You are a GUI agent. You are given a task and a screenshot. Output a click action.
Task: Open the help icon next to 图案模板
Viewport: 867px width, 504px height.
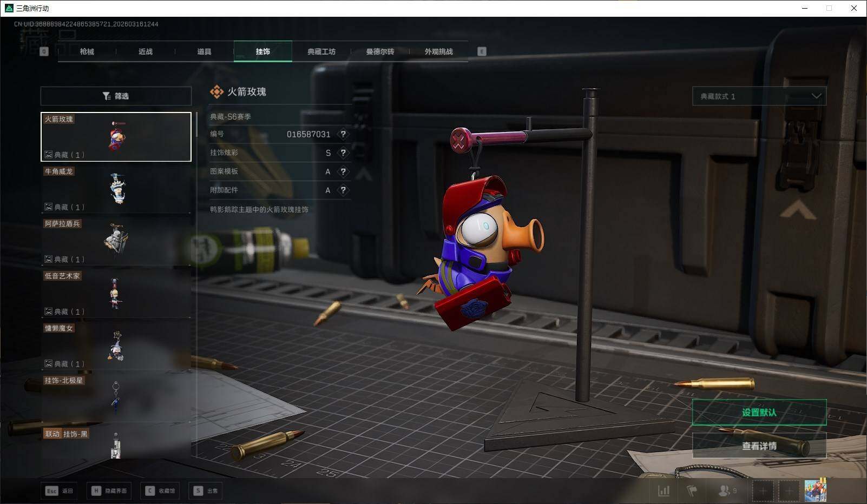click(x=343, y=171)
